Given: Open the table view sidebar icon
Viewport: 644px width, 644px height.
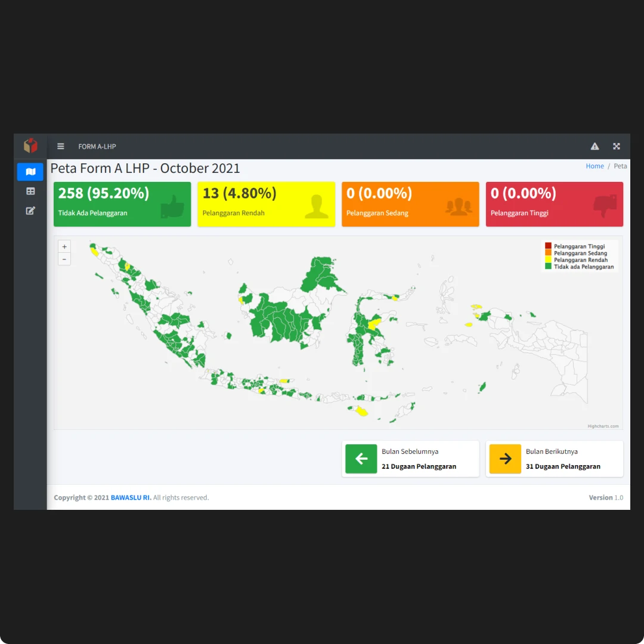Looking at the screenshot, I should (x=30, y=191).
